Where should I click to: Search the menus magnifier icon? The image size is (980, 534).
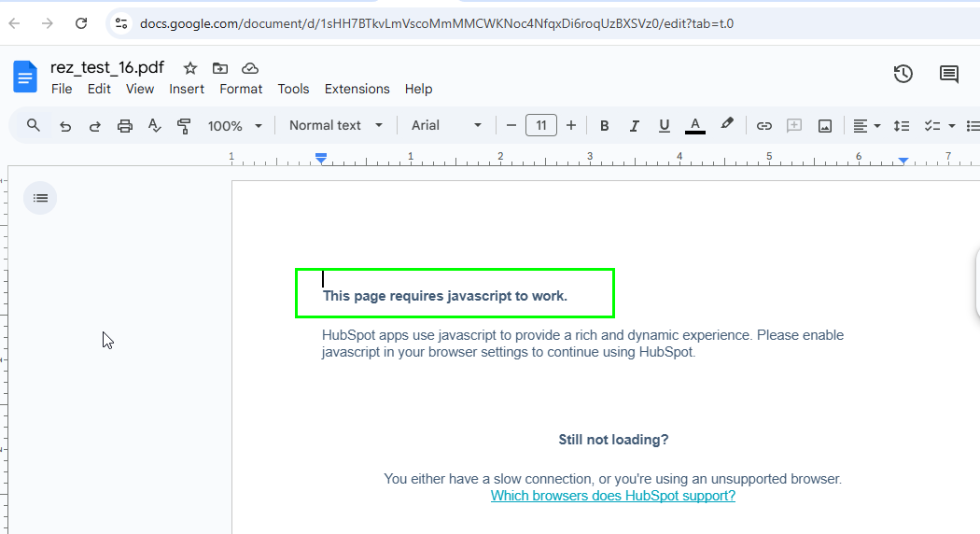pos(34,126)
